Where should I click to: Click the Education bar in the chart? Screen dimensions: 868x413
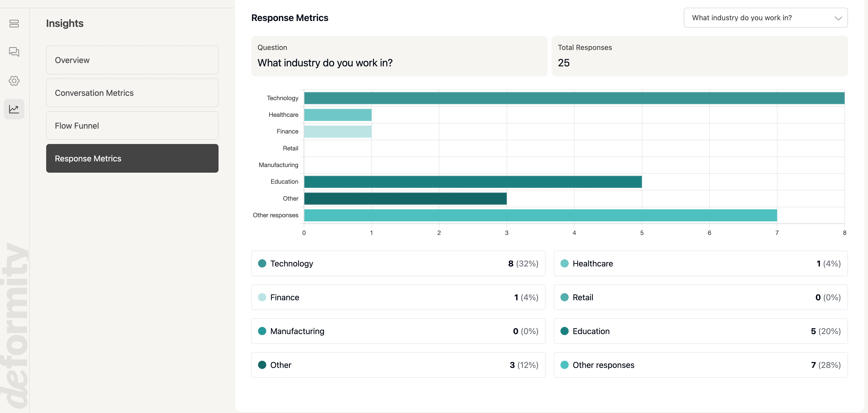click(x=472, y=182)
